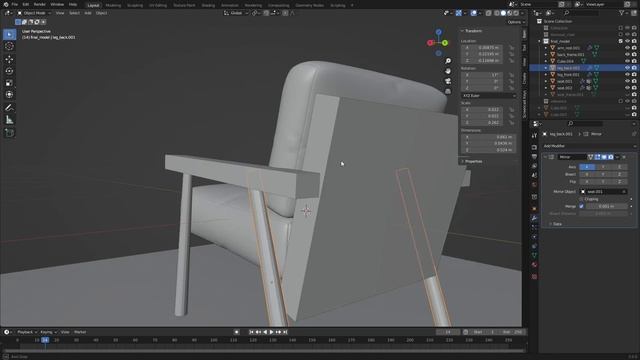Open the Material properties tab
This screenshot has height=360, width=640.
coord(534,265)
